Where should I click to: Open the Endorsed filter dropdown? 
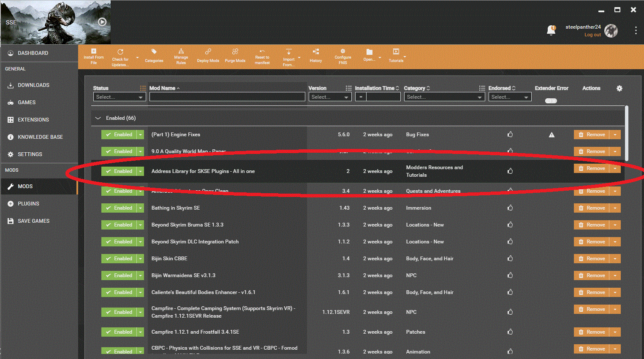pyautogui.click(x=510, y=97)
